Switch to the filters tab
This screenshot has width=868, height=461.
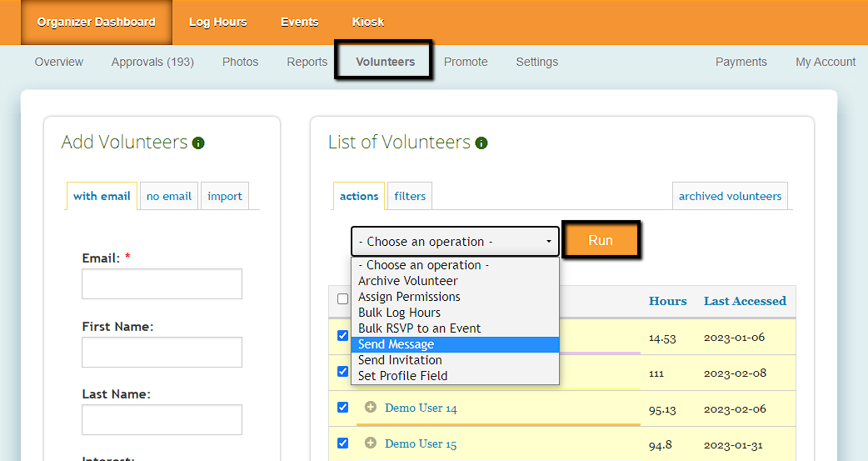pos(410,197)
